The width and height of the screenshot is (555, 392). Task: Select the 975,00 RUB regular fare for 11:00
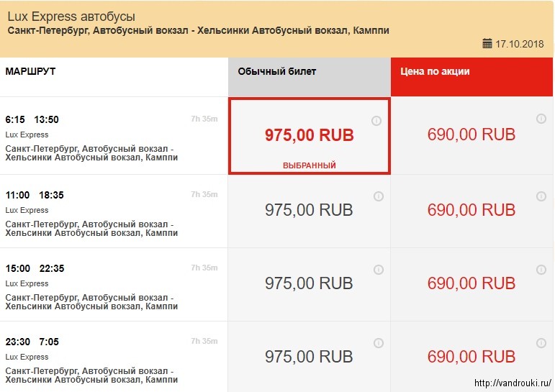(x=309, y=210)
